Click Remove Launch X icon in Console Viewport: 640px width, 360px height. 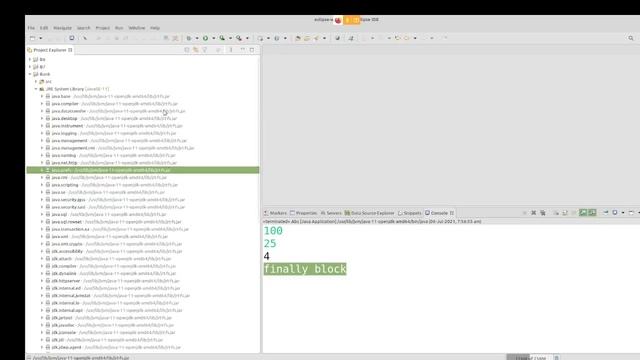pyautogui.click(x=533, y=213)
